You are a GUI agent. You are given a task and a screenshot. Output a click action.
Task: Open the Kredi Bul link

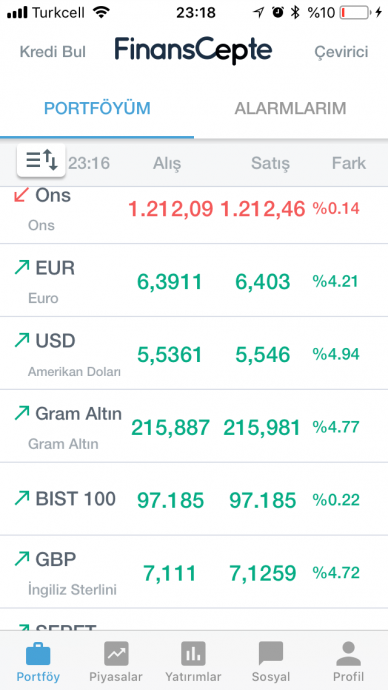tap(53, 52)
